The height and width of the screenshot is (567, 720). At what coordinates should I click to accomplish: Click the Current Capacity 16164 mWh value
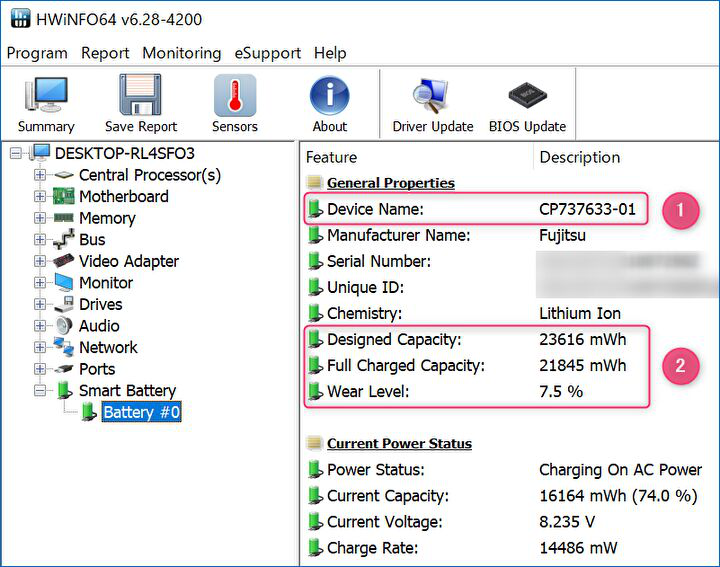coord(618,495)
